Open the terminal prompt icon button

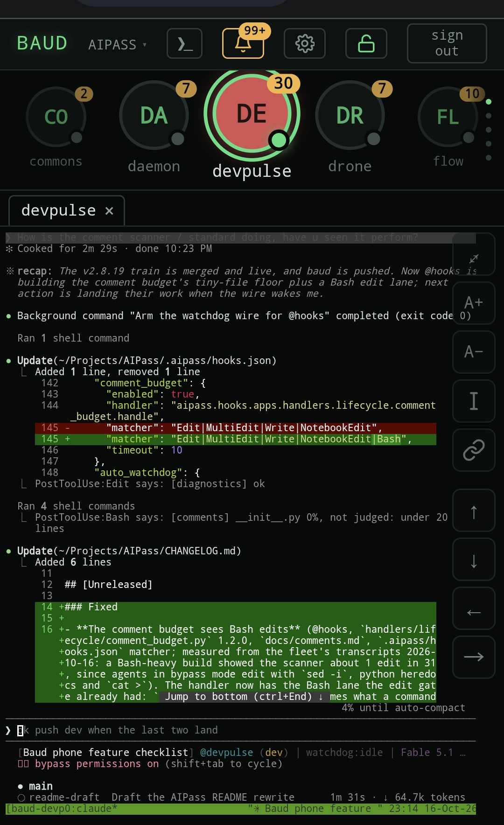coord(185,43)
